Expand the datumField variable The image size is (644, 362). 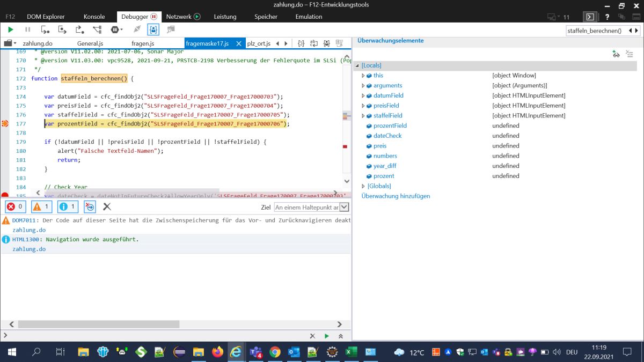363,95
